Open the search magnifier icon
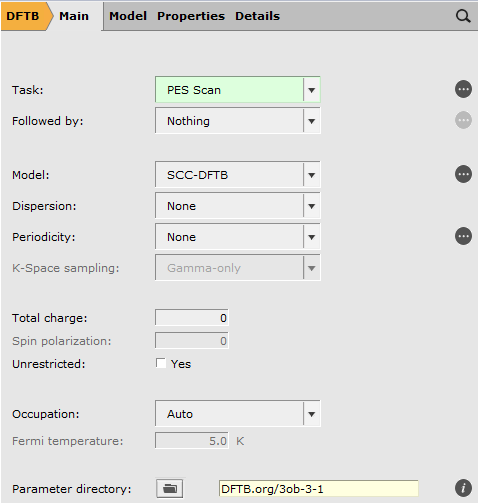Screen dimensions: 478x503 pos(463,16)
